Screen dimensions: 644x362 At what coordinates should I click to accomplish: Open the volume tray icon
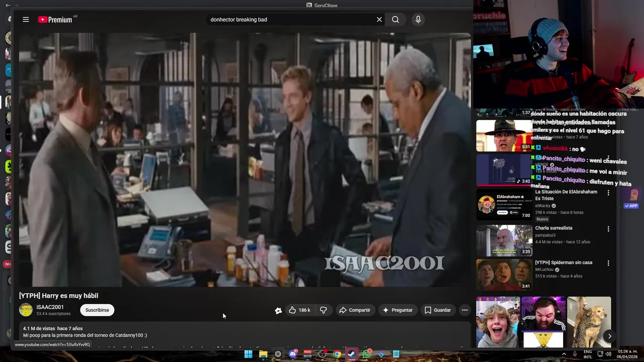point(608,354)
